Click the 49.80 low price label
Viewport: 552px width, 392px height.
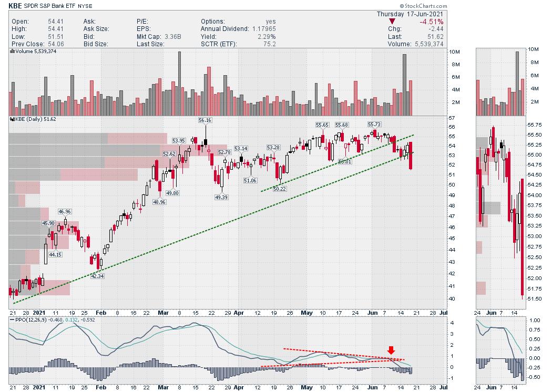(172, 193)
